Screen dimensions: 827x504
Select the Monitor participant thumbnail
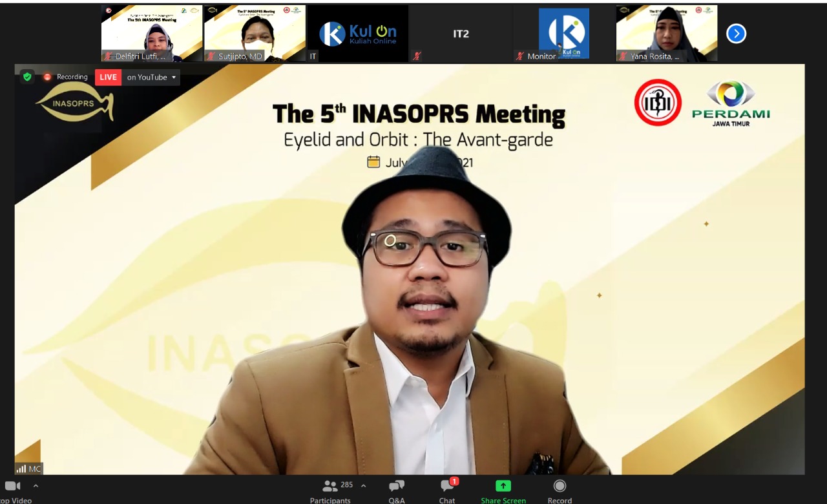point(563,34)
